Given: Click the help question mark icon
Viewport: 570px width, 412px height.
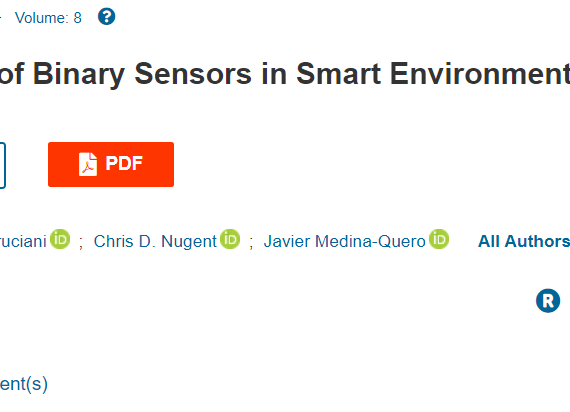Looking at the screenshot, I should [x=107, y=17].
